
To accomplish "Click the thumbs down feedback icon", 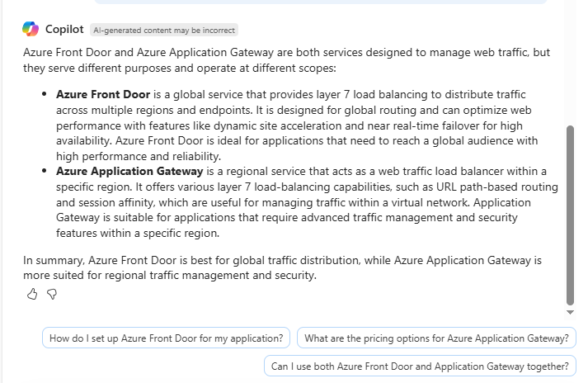I will [51, 294].
